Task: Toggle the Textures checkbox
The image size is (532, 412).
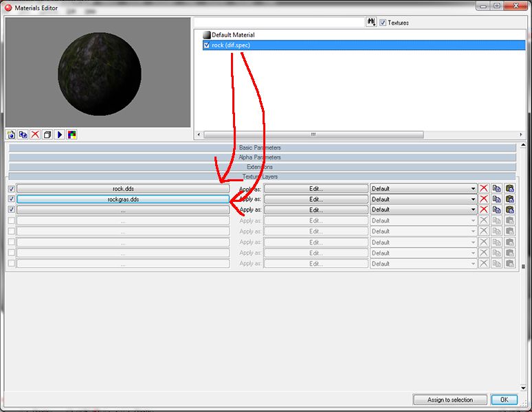Action: [x=383, y=23]
